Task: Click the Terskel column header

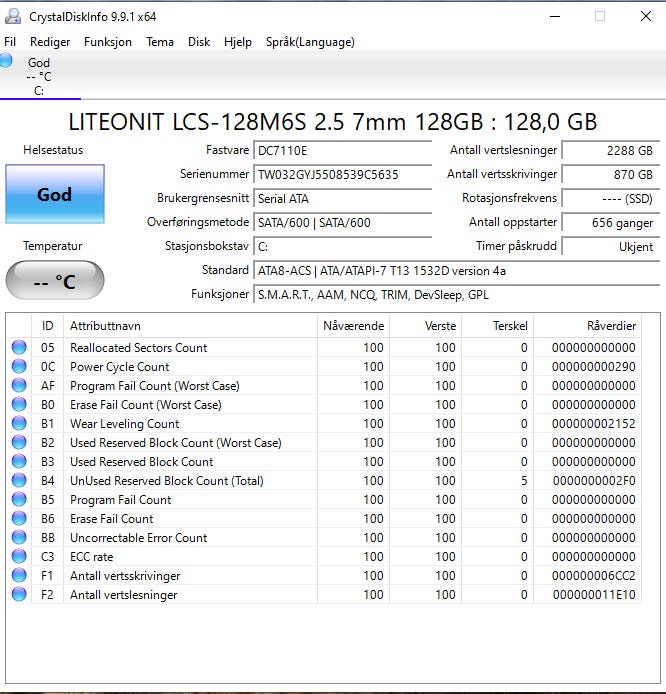Action: pyautogui.click(x=497, y=326)
